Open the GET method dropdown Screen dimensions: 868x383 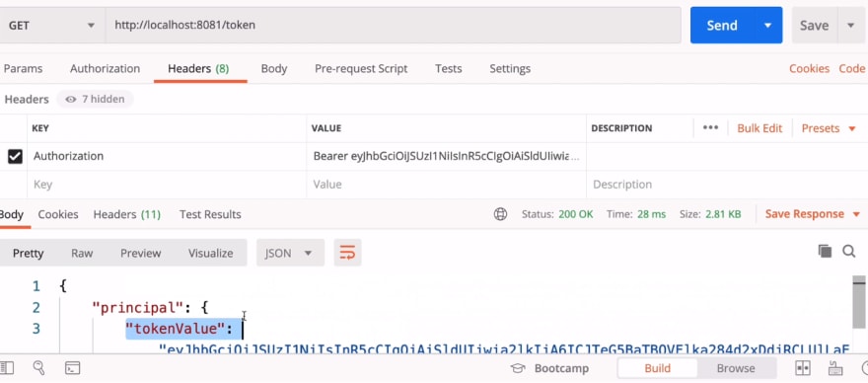click(x=52, y=26)
